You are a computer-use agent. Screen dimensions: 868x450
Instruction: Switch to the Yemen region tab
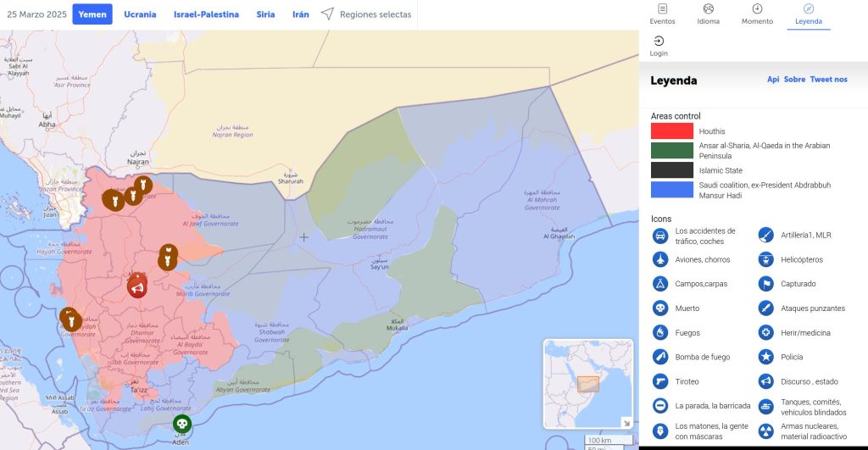pos(92,14)
